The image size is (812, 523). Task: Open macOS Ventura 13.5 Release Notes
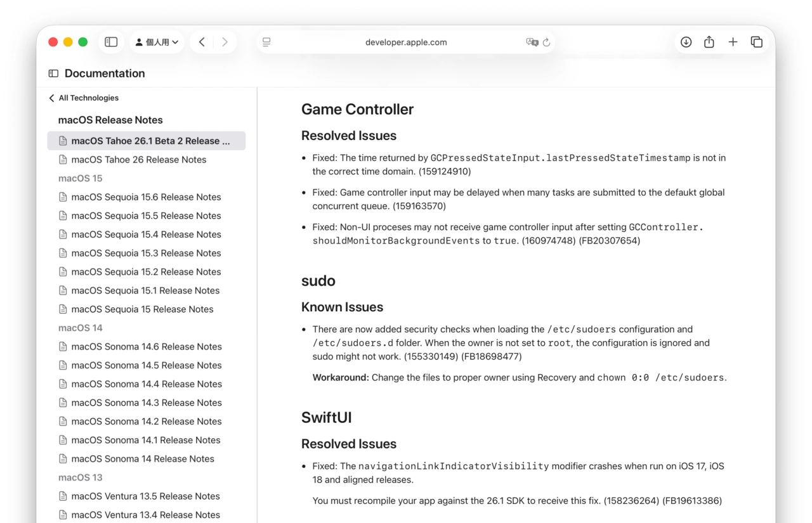pyautogui.click(x=145, y=496)
